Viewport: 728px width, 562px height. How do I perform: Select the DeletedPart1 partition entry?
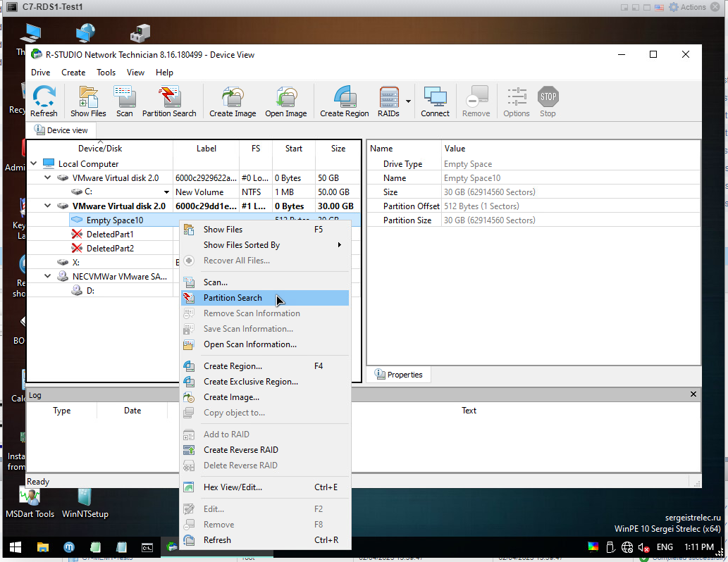click(x=109, y=235)
